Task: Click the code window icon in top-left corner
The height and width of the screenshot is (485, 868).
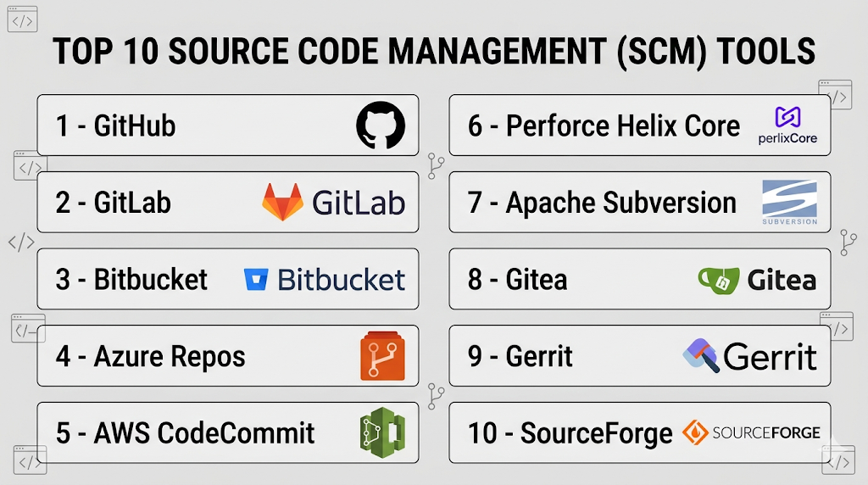Action: [x=22, y=20]
